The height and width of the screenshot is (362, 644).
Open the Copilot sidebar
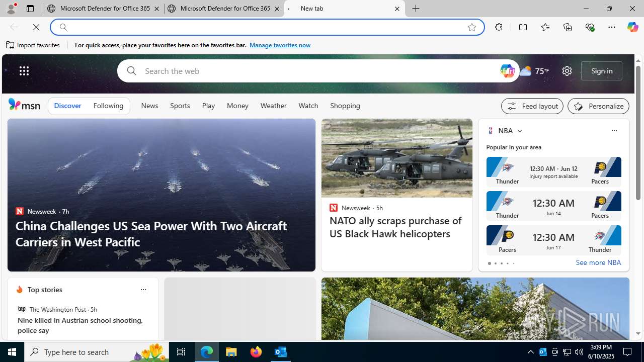(x=632, y=27)
